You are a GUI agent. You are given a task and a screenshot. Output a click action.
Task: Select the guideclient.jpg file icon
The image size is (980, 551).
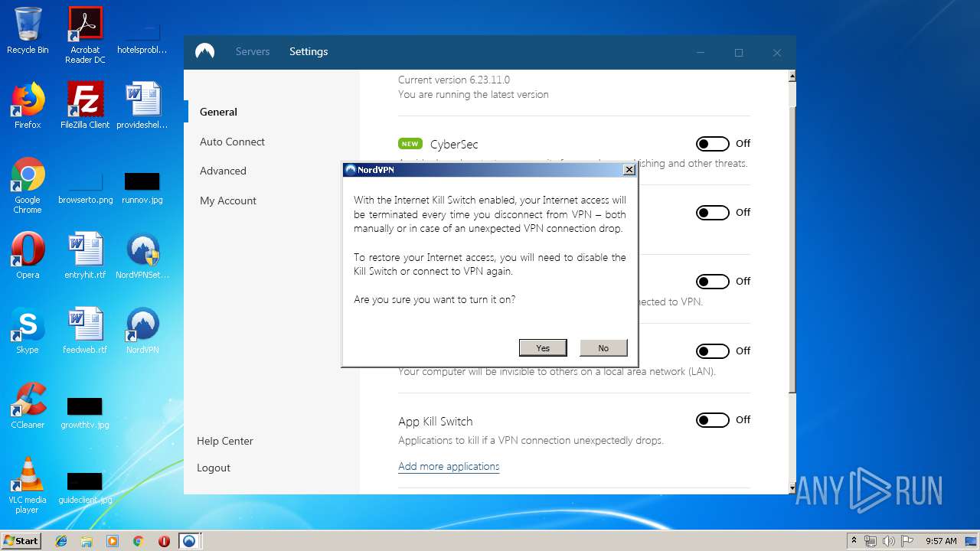(85, 487)
